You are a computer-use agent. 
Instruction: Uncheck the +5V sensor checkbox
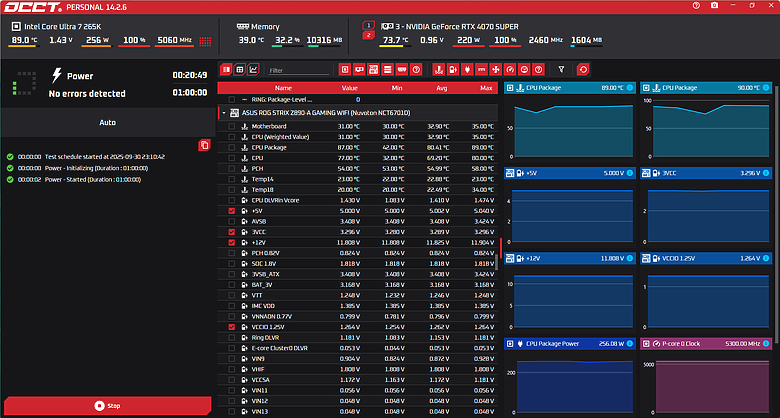232,212
